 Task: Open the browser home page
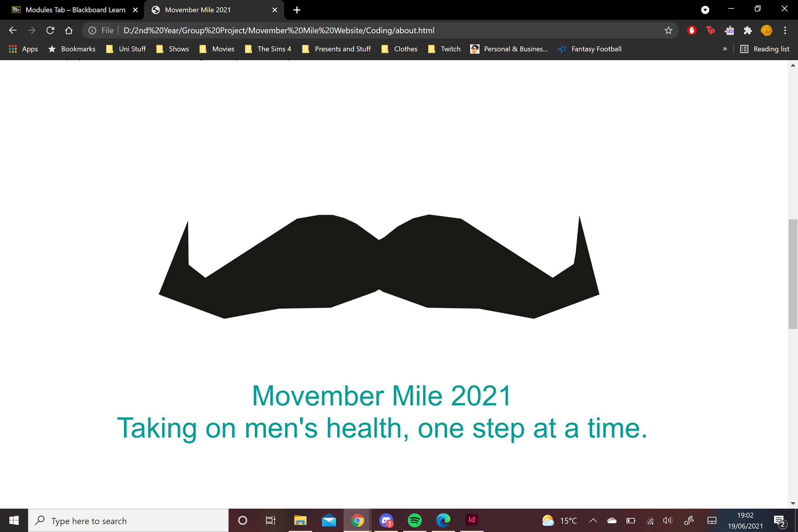pyautogui.click(x=69, y=30)
